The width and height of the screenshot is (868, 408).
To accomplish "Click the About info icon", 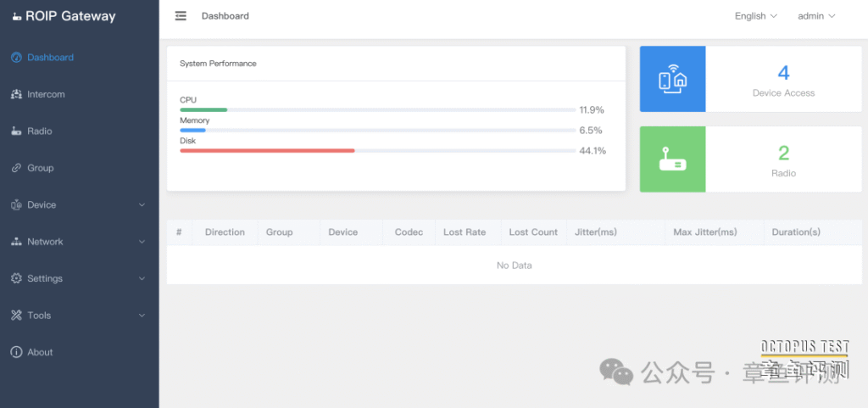I will coord(16,352).
